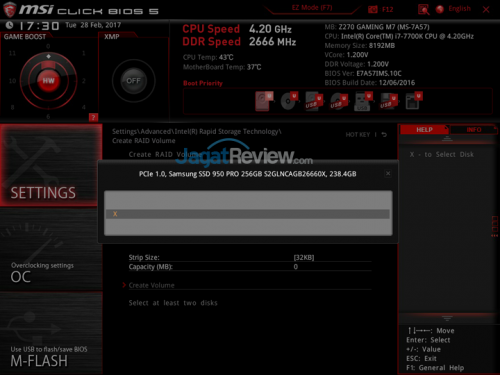Select the USB key boot priority icon
The image size is (500, 375).
(363, 101)
